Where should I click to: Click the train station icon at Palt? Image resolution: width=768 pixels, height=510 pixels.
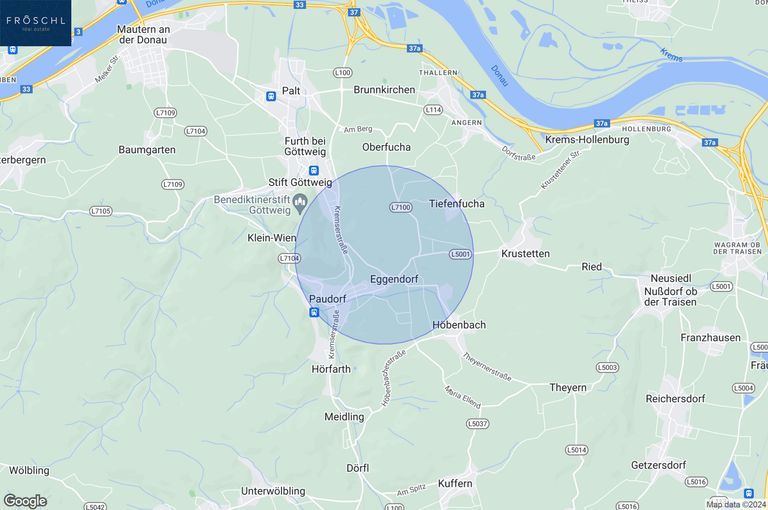click(x=271, y=97)
